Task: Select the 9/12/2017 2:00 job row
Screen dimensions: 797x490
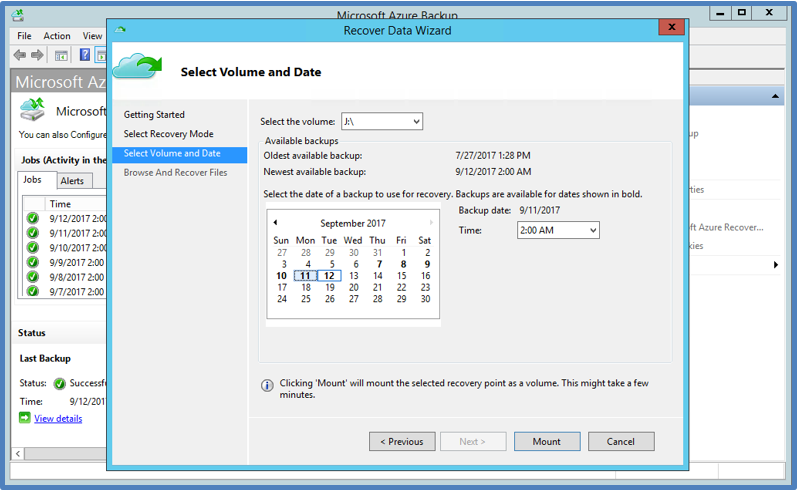Action: 66,219
